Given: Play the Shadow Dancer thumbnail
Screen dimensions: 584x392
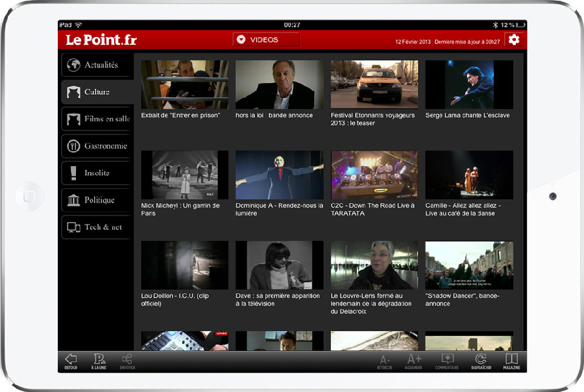Looking at the screenshot, I should pyautogui.click(x=469, y=265).
